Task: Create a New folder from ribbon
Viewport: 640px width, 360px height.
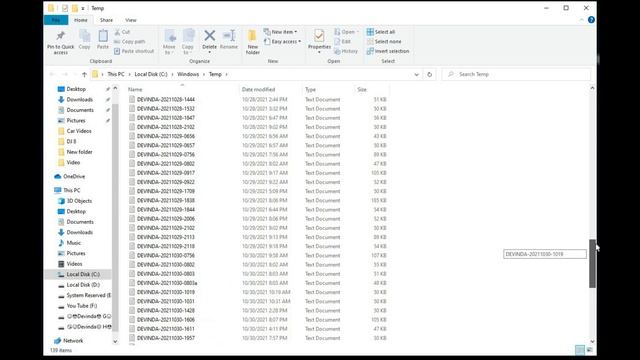Action: point(253,42)
